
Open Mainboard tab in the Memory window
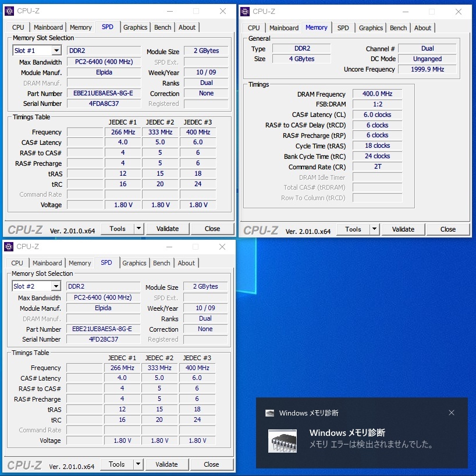click(284, 28)
